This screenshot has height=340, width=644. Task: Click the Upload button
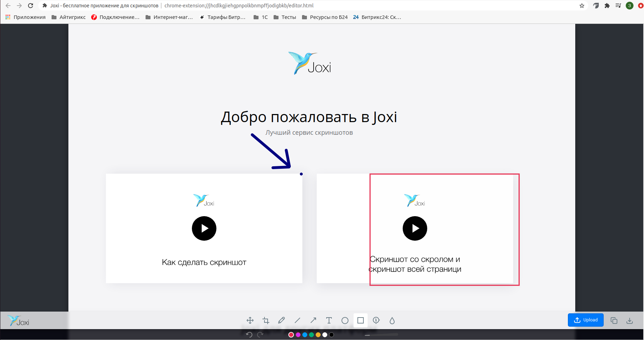click(x=586, y=320)
